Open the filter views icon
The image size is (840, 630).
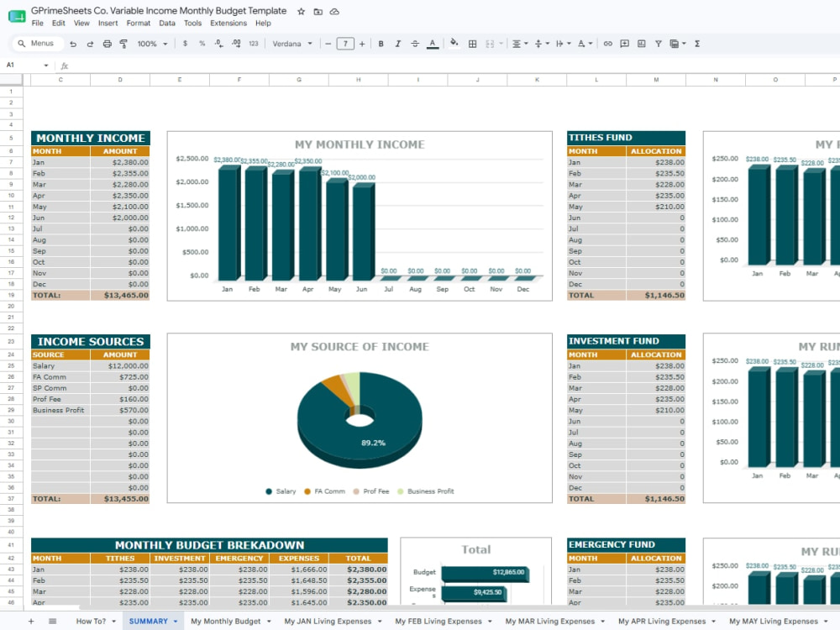pos(677,44)
